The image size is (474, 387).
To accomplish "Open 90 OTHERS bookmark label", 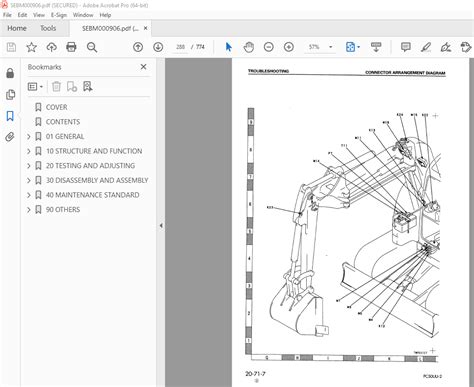I will coord(63,210).
